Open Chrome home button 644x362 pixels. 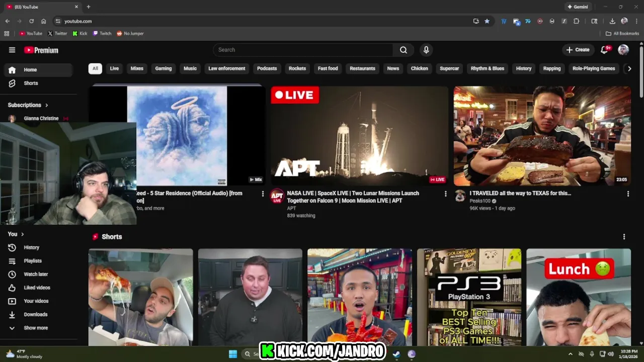pyautogui.click(x=44, y=21)
